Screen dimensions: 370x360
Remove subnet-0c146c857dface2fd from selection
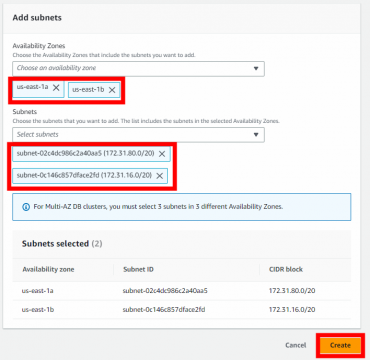tap(160, 176)
